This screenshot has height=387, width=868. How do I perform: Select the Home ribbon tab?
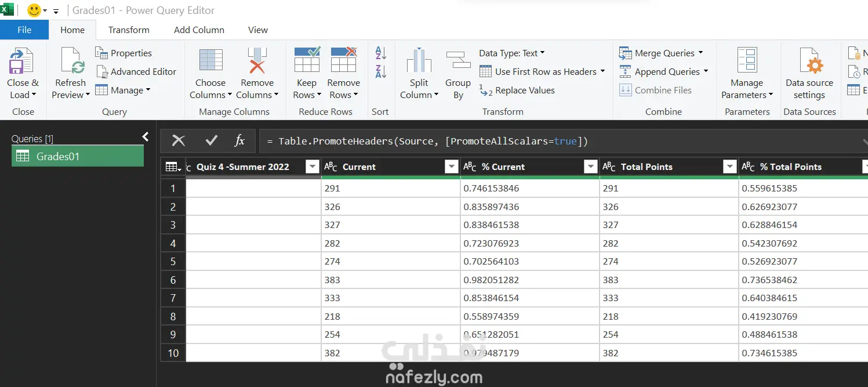point(72,30)
